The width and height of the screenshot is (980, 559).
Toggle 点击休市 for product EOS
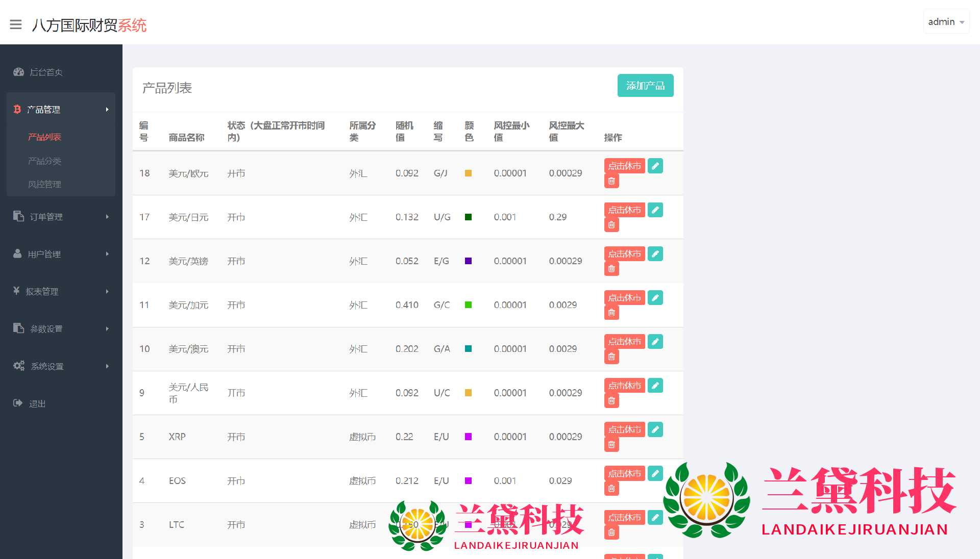tap(624, 473)
